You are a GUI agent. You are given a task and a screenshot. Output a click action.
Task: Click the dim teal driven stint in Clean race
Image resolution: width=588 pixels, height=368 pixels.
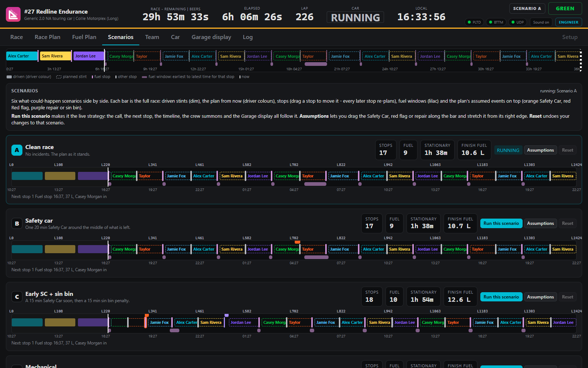[27, 176]
